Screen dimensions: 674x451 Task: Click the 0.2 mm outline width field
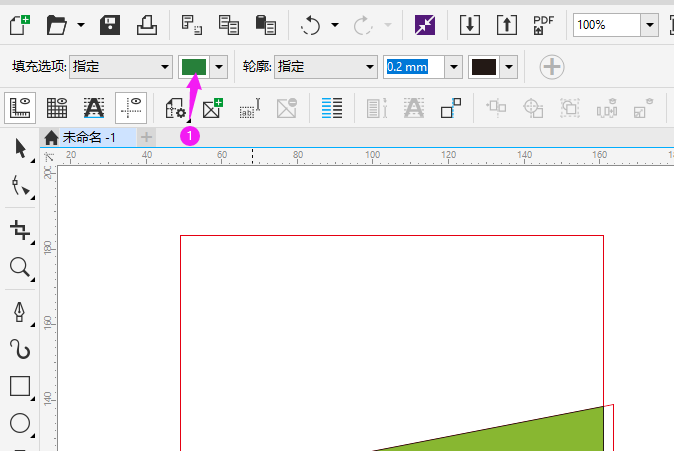pyautogui.click(x=414, y=67)
